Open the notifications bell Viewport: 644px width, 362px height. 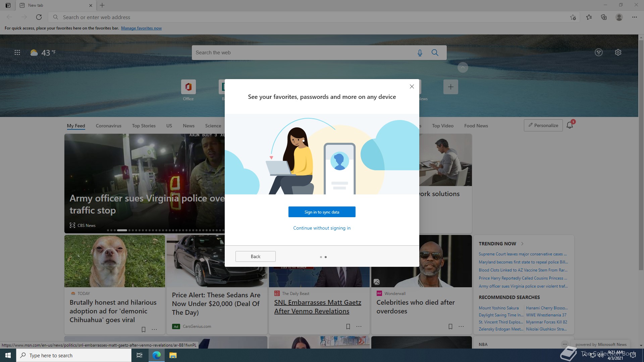coord(570,125)
